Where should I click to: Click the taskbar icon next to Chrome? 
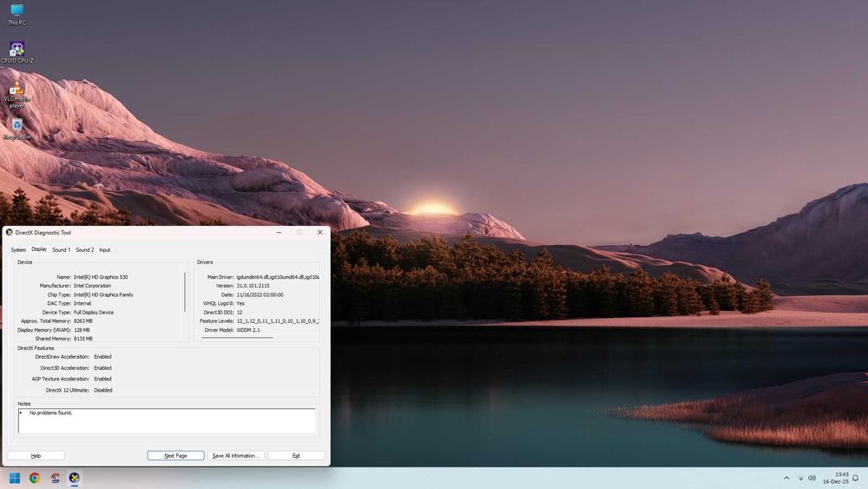point(55,478)
